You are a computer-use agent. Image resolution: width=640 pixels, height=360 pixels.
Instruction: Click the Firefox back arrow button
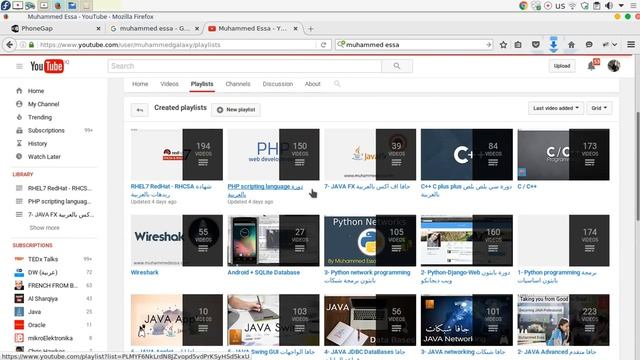pyautogui.click(x=10, y=44)
